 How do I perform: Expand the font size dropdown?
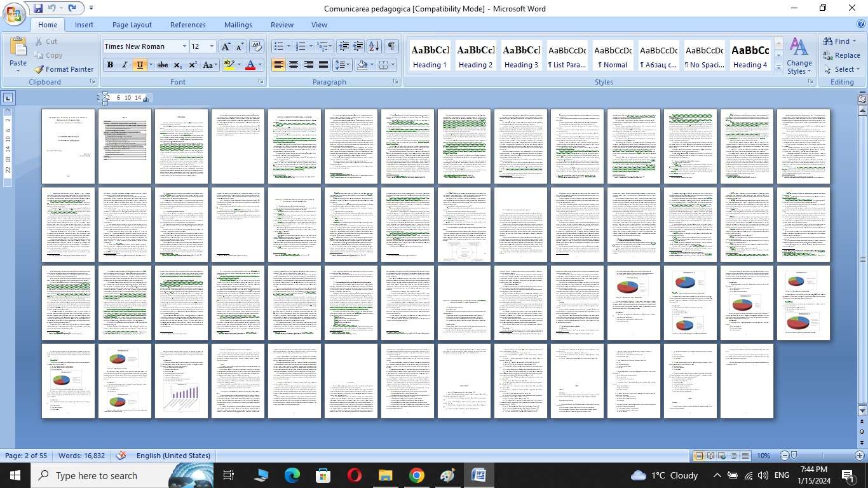[x=212, y=46]
